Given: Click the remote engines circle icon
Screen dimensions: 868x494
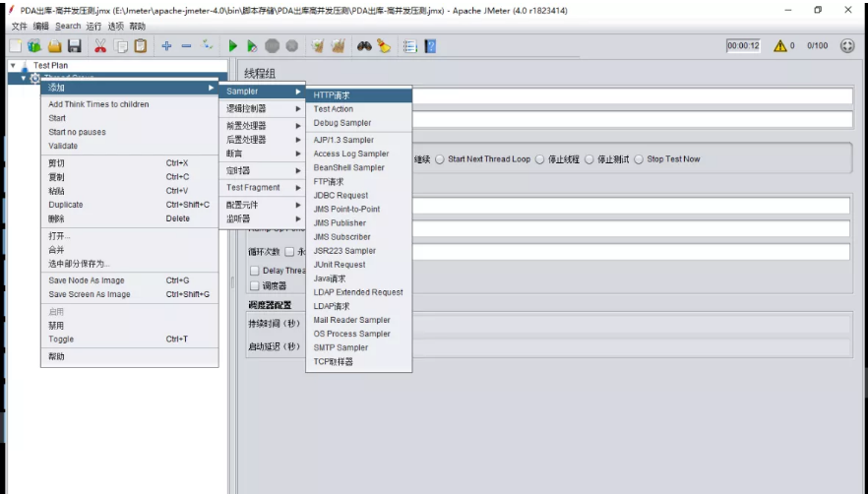Looking at the screenshot, I should click(x=847, y=46).
